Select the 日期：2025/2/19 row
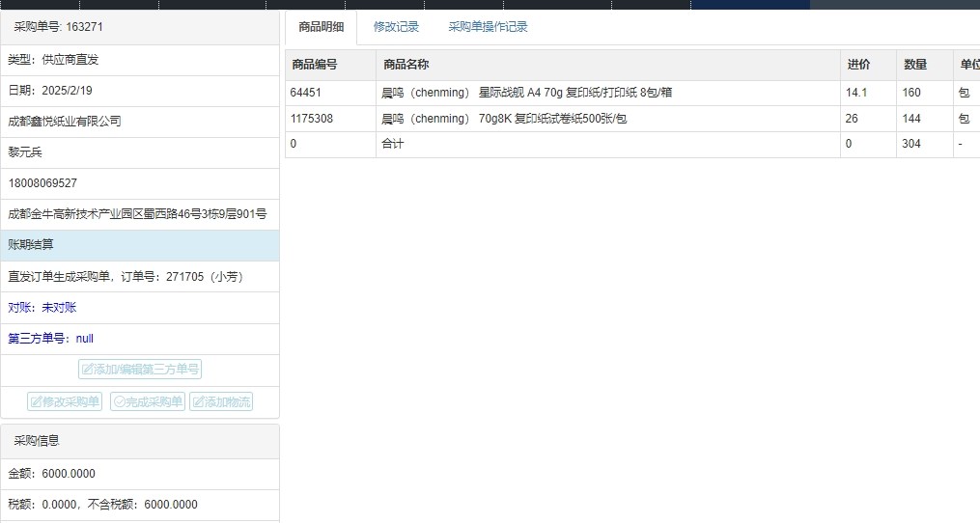This screenshot has height=523, width=980. pos(140,91)
